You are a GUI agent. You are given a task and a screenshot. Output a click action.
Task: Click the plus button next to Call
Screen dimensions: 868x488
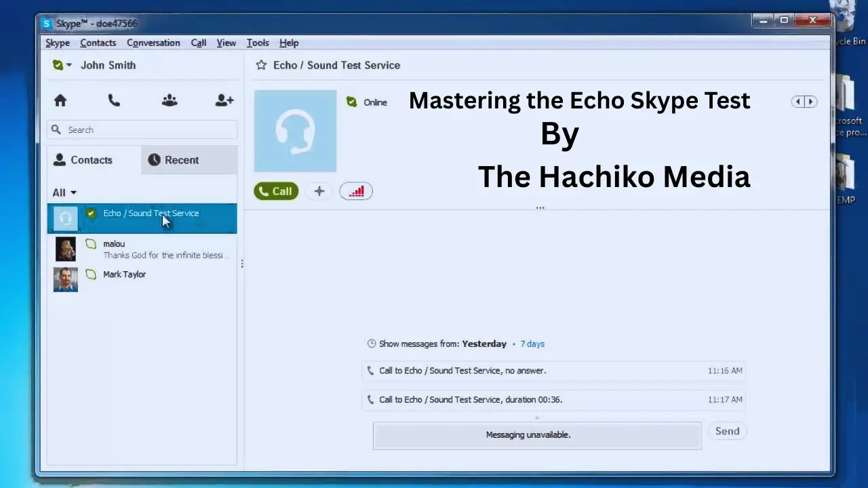[x=319, y=192]
